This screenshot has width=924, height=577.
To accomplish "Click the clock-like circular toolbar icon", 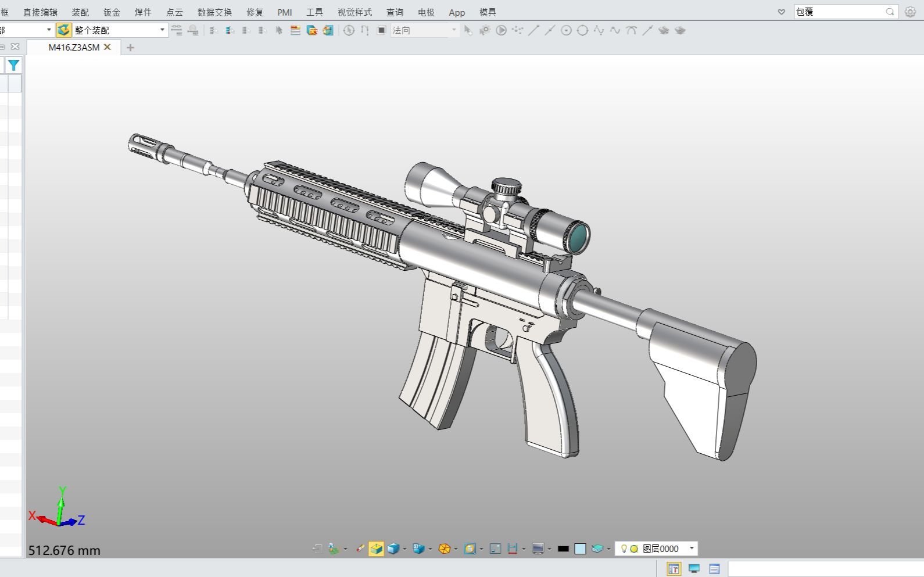I will 349,30.
